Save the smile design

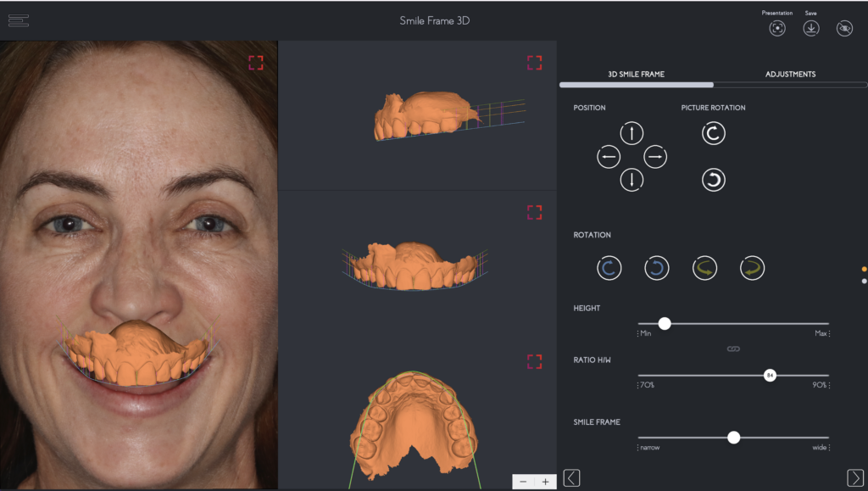point(811,28)
